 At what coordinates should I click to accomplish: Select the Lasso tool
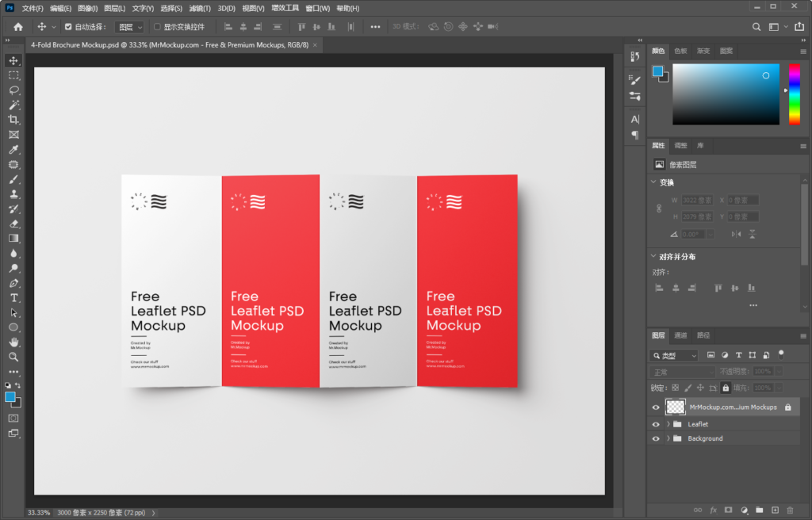coord(13,90)
